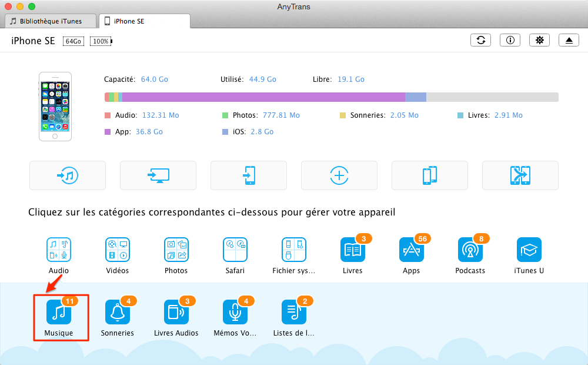Open the Livres Audios category
The width and height of the screenshot is (588, 365).
(176, 313)
